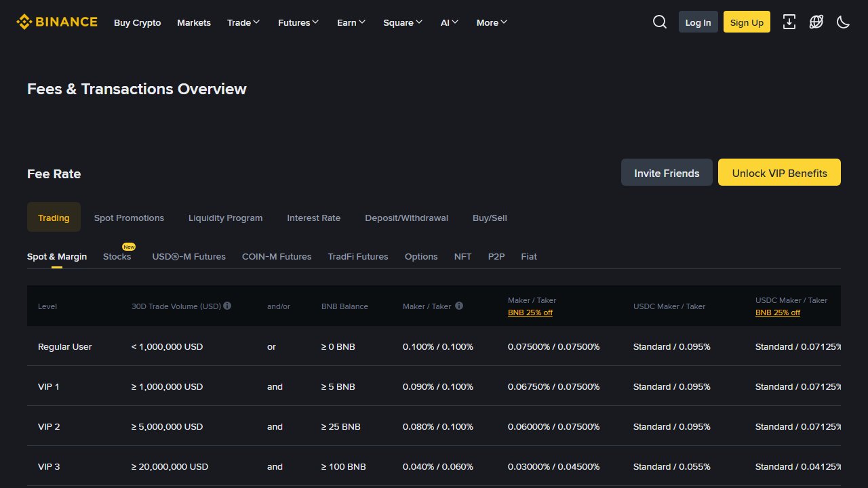Click the Regular User level cell
The width and height of the screenshot is (868, 488).
point(65,346)
